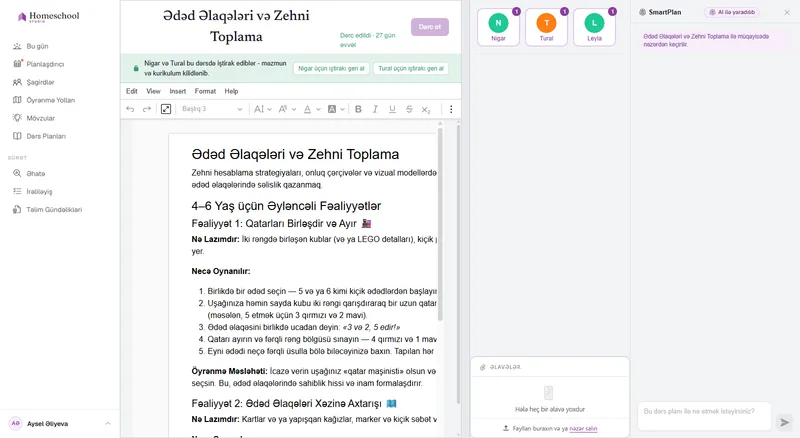Apply underline formatting
Viewport: 800px width, 438px height.
pos(392,109)
